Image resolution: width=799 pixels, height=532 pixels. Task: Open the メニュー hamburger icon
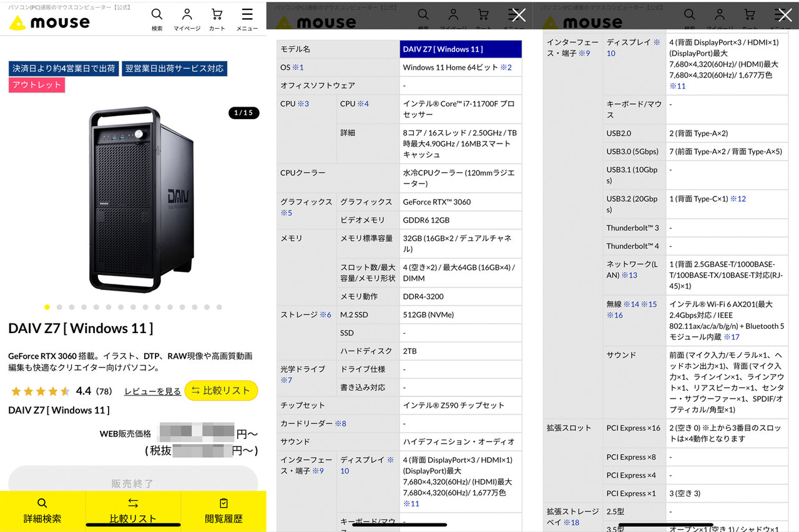pos(247,19)
